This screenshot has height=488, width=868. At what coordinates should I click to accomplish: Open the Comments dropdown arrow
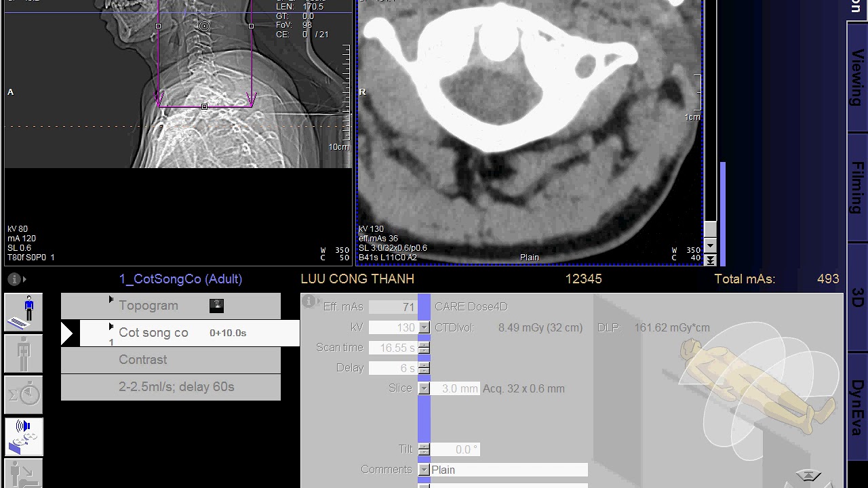coord(424,470)
